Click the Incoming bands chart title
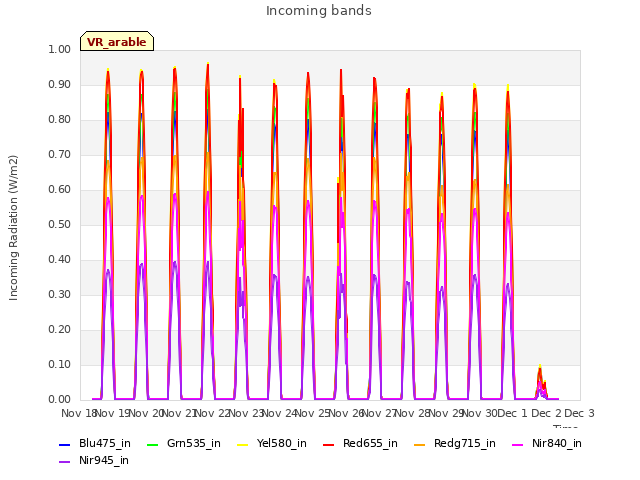Image resolution: width=640 pixels, height=480 pixels. coord(319,11)
